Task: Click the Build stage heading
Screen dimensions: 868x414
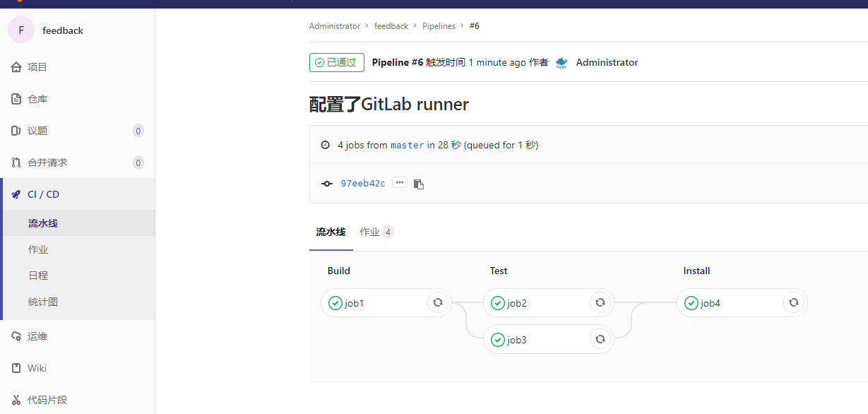Action: pos(339,271)
